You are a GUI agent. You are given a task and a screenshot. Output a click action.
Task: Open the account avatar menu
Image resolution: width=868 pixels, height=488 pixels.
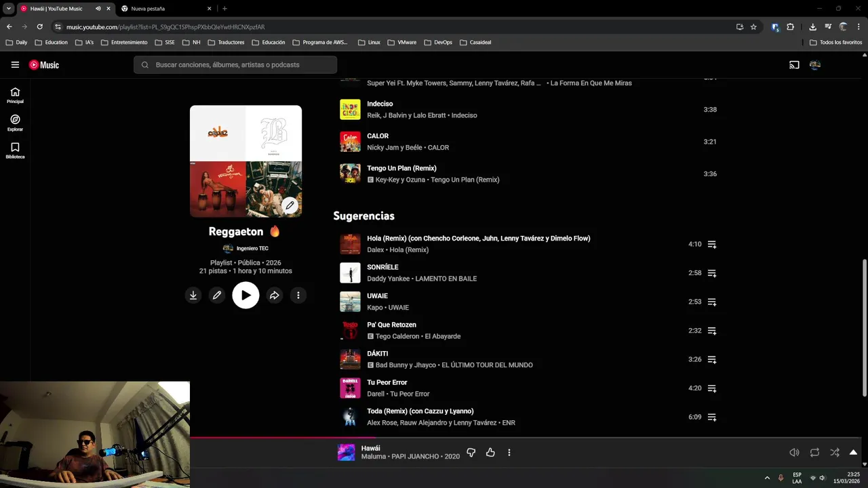point(815,65)
